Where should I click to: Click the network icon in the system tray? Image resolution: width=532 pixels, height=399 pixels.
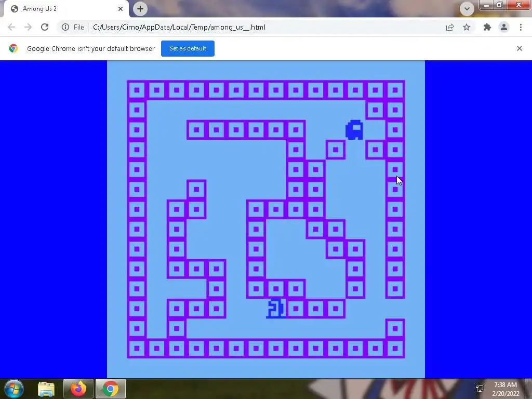(480, 389)
